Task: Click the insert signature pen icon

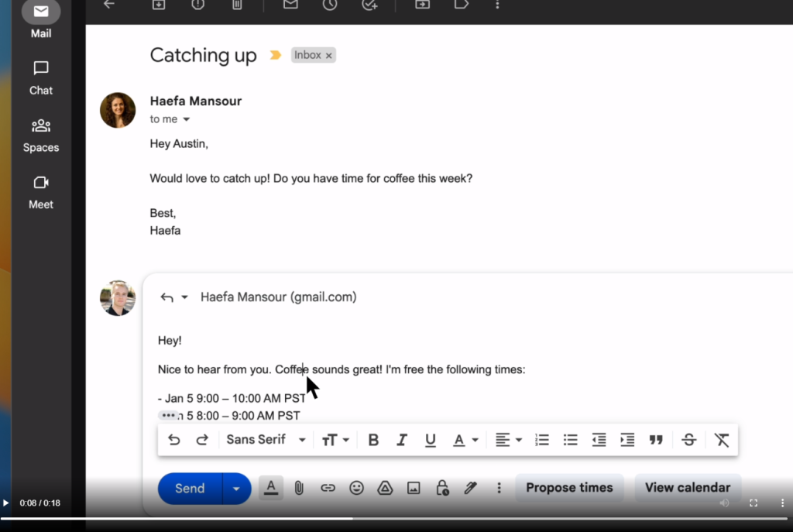Action: pos(470,488)
